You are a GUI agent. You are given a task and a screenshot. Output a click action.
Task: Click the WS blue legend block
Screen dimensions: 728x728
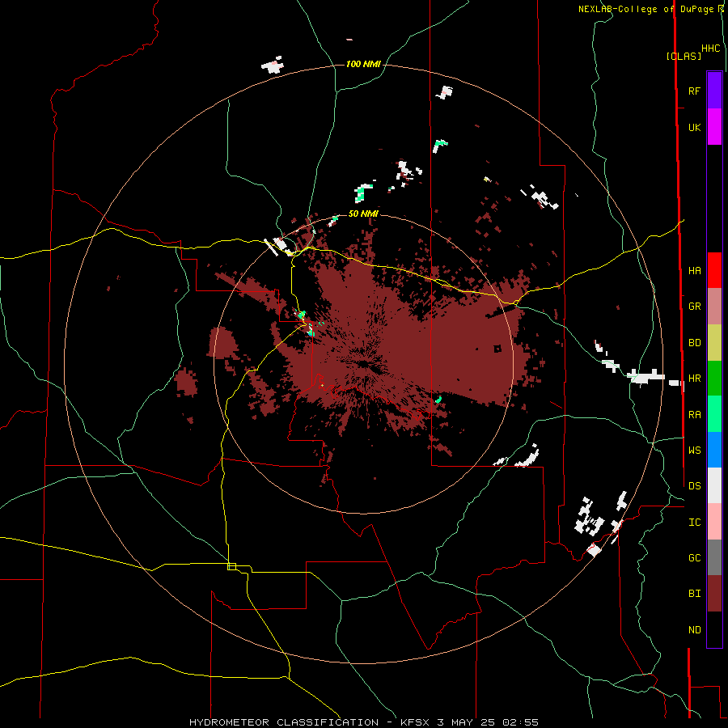(714, 450)
